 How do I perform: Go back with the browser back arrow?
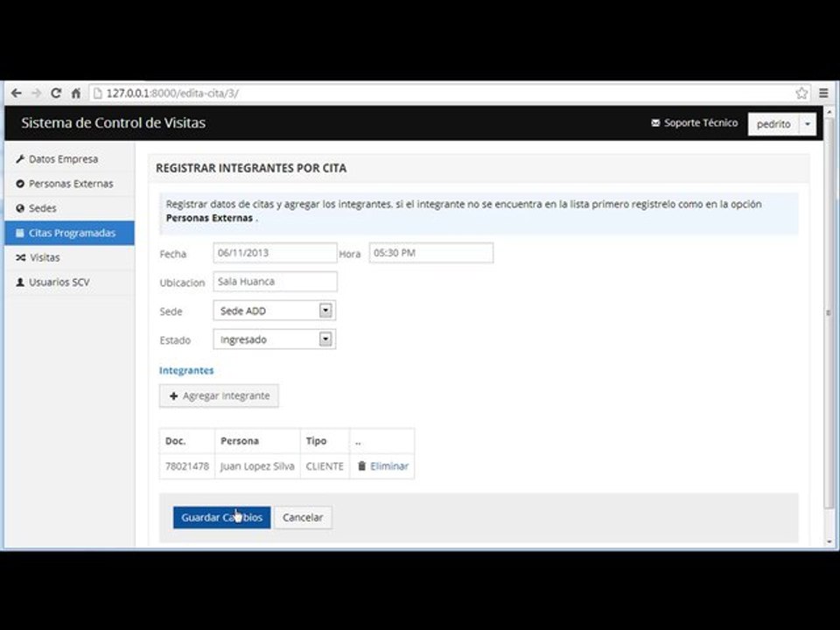17,94
